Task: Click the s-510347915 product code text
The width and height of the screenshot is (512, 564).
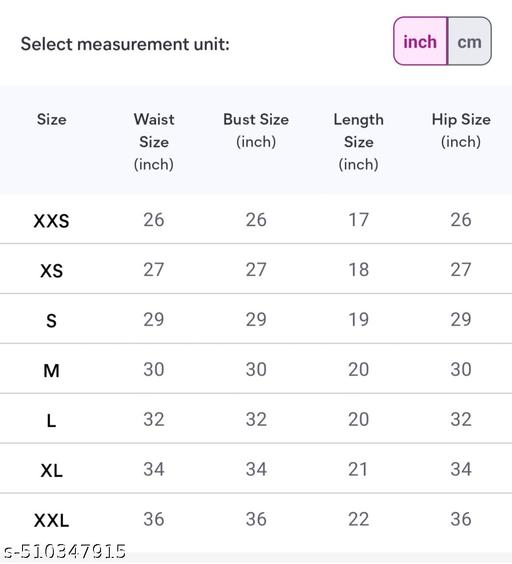Action: [65, 551]
